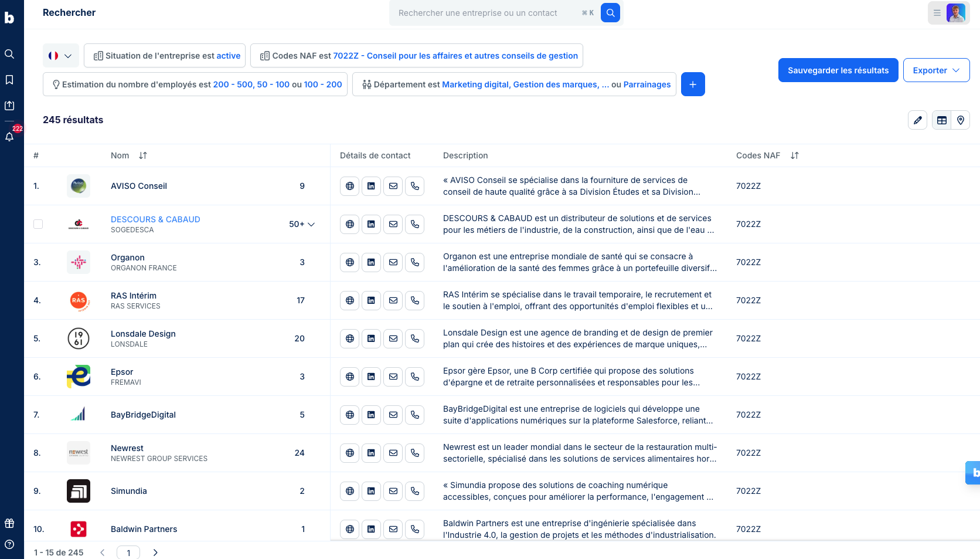Sort results by Nom column arrows
The image size is (980, 559).
(143, 155)
